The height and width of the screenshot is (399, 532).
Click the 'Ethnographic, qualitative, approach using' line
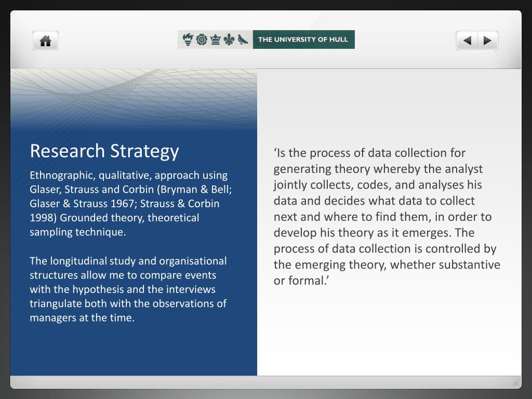[x=129, y=176]
